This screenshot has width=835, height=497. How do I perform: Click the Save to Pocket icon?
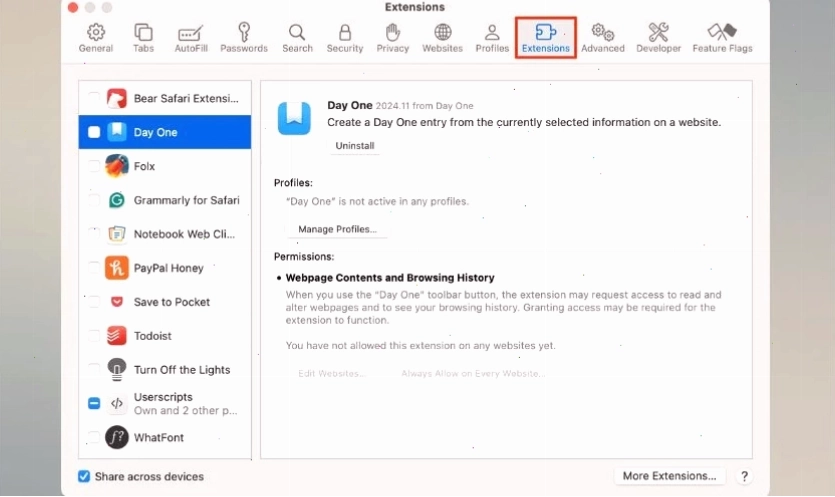pos(117,302)
